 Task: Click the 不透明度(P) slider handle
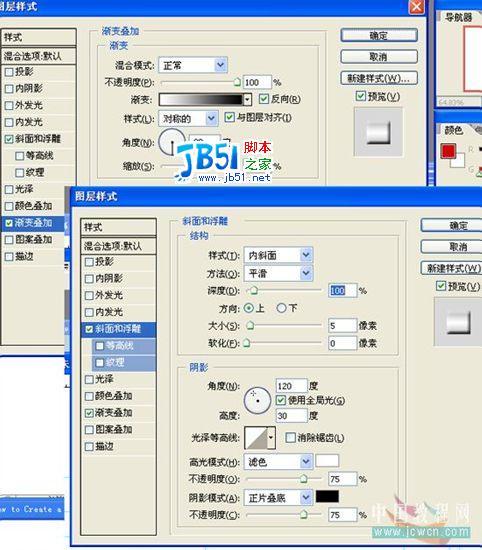(237, 82)
